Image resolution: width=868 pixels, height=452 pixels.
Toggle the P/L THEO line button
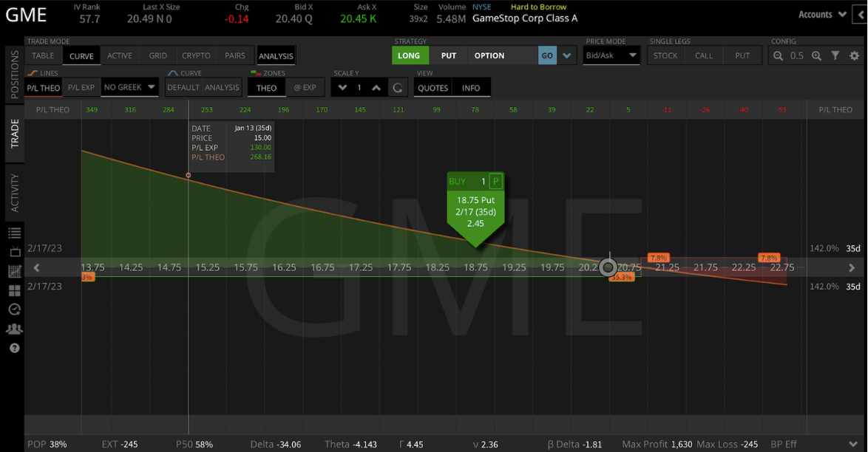(x=43, y=88)
